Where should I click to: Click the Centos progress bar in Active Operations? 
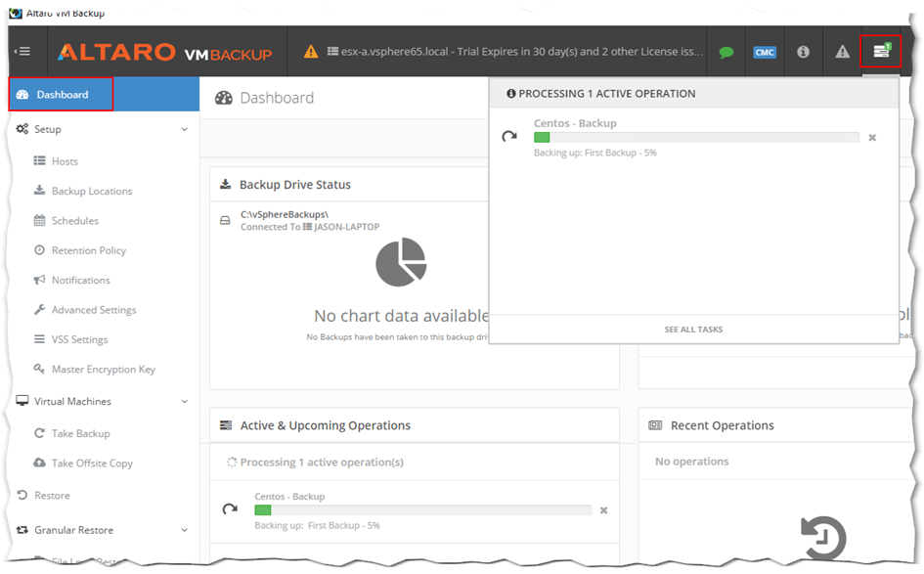pyautogui.click(x=422, y=510)
